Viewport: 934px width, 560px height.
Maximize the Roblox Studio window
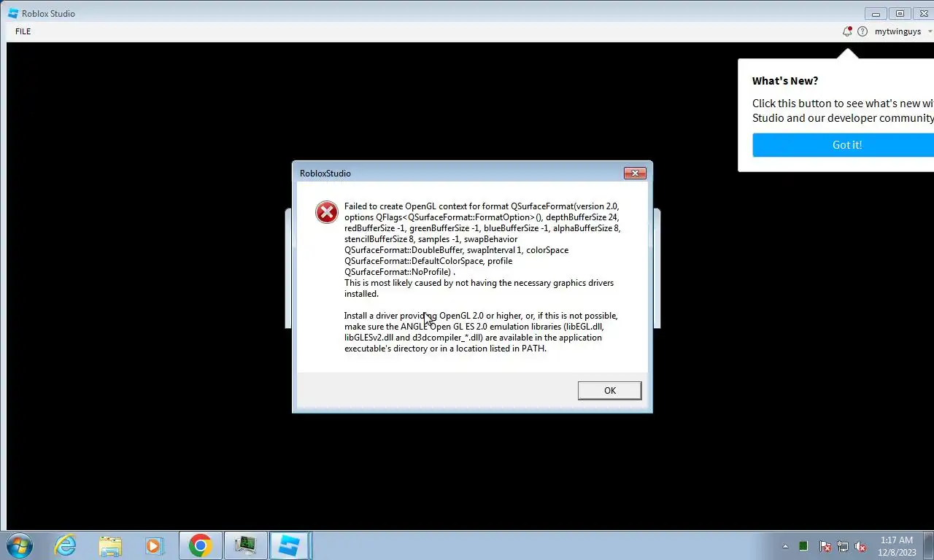pyautogui.click(x=900, y=14)
